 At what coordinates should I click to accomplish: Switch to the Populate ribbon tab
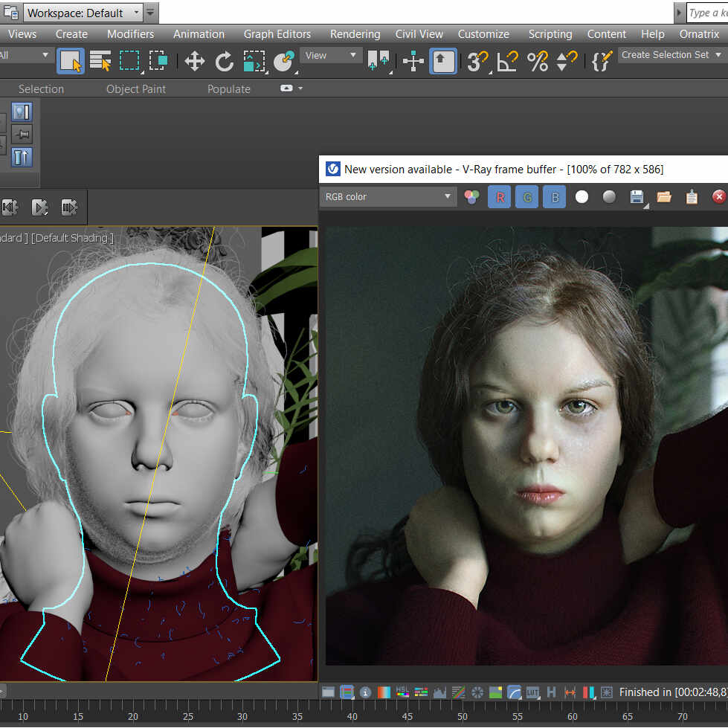229,89
